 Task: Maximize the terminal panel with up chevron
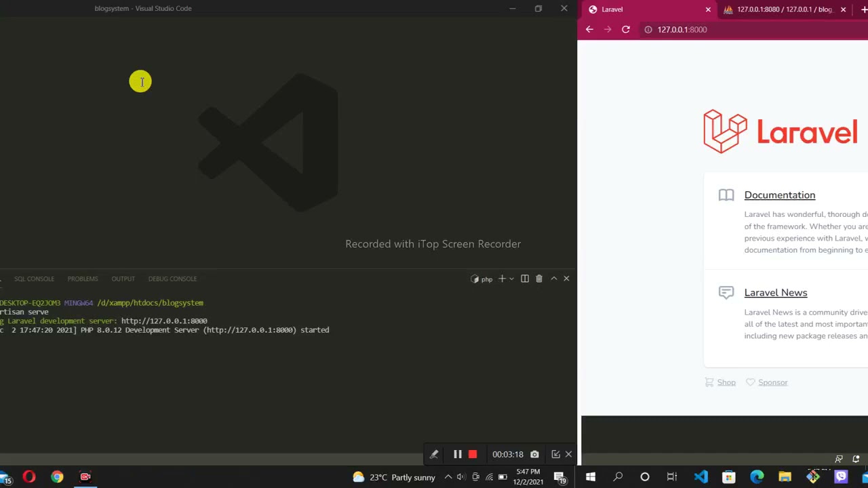pos(553,279)
